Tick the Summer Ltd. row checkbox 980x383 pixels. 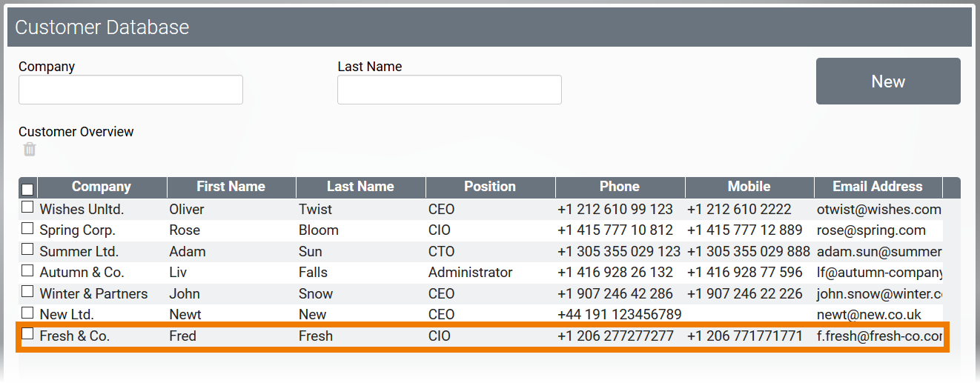[27, 250]
